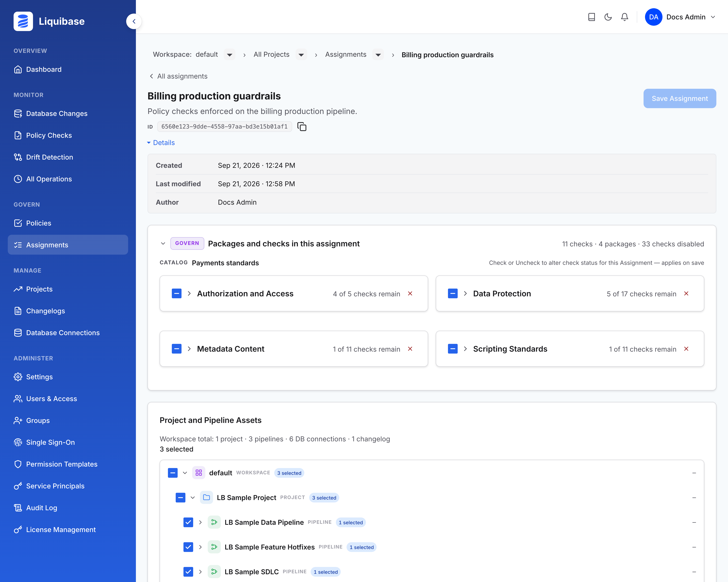Collapse the Details section
Image resolution: width=728 pixels, height=582 pixels.
tap(161, 143)
